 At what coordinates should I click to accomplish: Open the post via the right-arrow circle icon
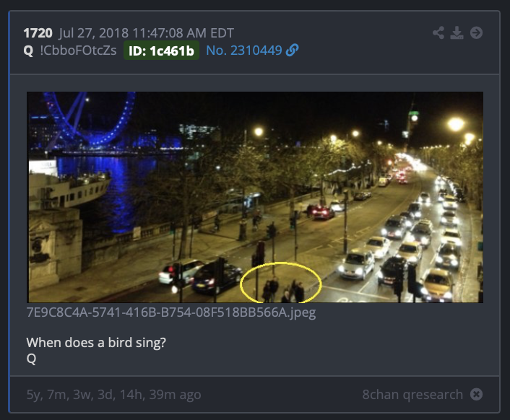[x=476, y=32]
